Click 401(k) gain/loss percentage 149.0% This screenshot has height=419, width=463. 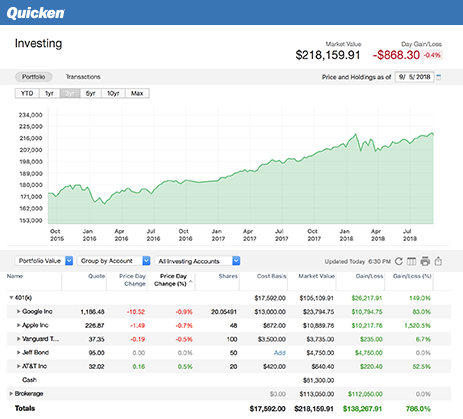coord(420,298)
